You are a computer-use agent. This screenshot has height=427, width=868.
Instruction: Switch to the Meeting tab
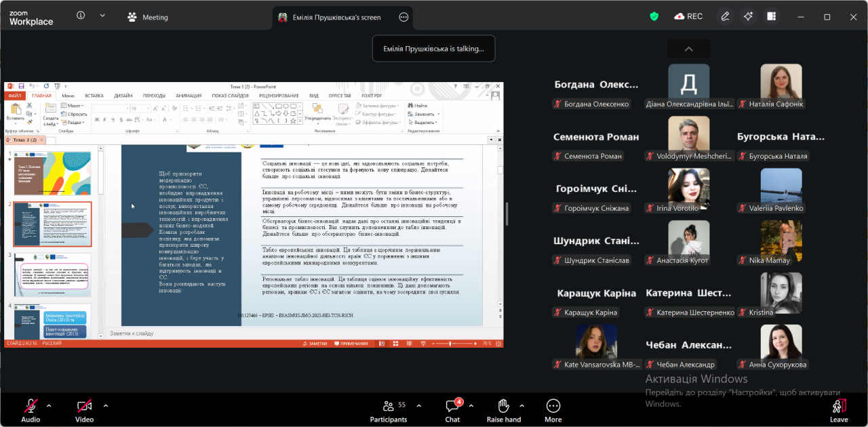tap(148, 17)
